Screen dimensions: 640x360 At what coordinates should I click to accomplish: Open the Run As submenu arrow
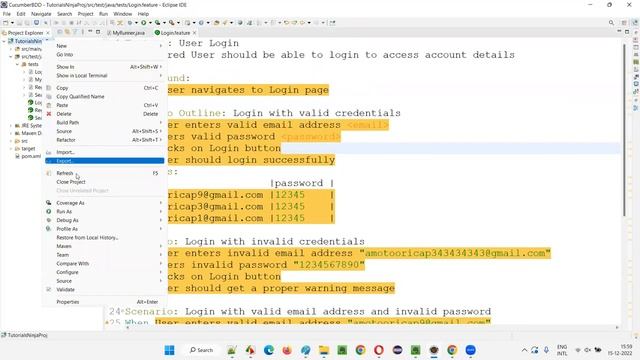click(x=160, y=211)
